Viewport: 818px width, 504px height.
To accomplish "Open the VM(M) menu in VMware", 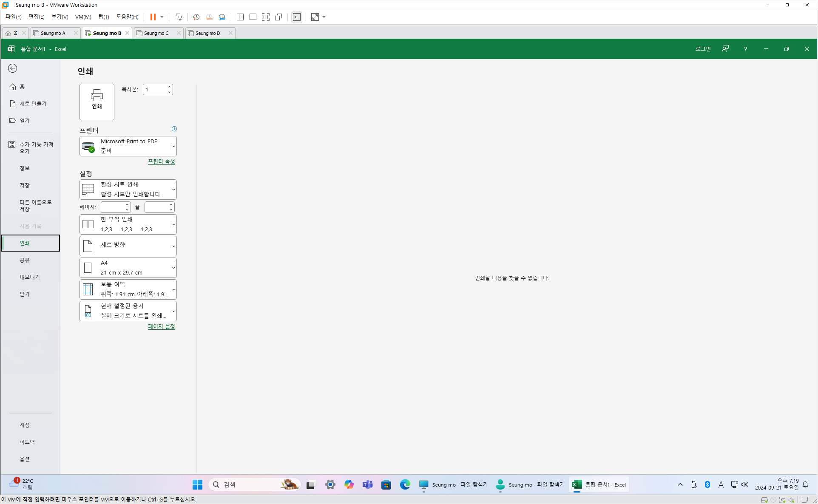I will pyautogui.click(x=83, y=17).
